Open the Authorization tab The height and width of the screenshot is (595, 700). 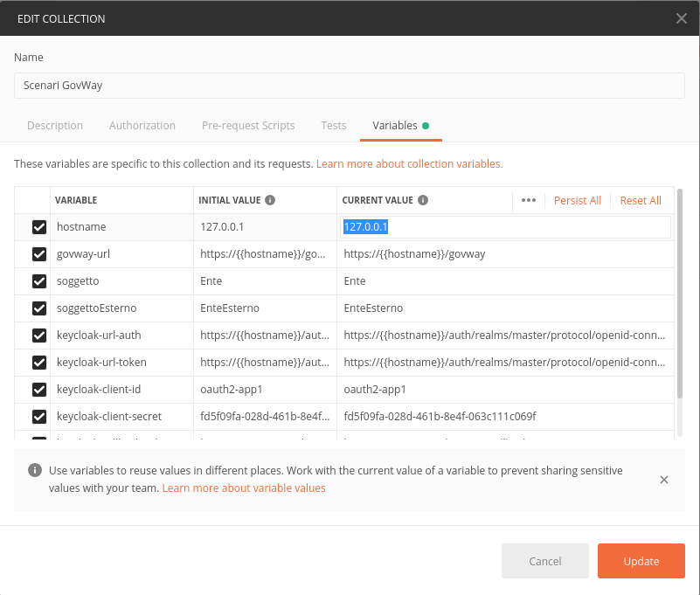click(x=142, y=126)
